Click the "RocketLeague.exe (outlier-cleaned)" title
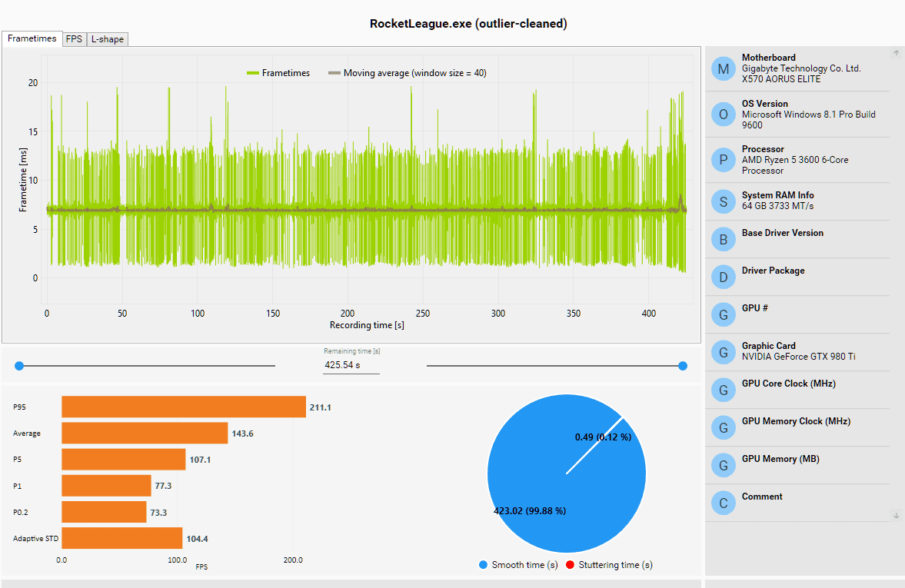Viewport: 905px width, 588px height. tap(469, 24)
